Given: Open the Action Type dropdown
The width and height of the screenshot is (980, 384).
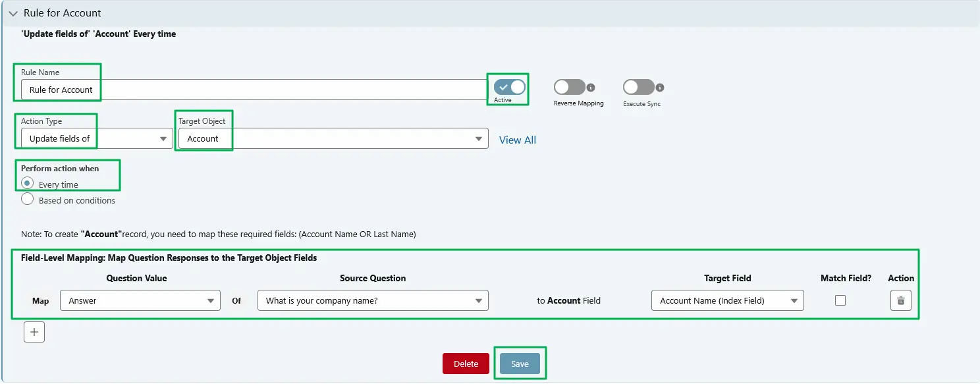Looking at the screenshot, I should [x=163, y=138].
